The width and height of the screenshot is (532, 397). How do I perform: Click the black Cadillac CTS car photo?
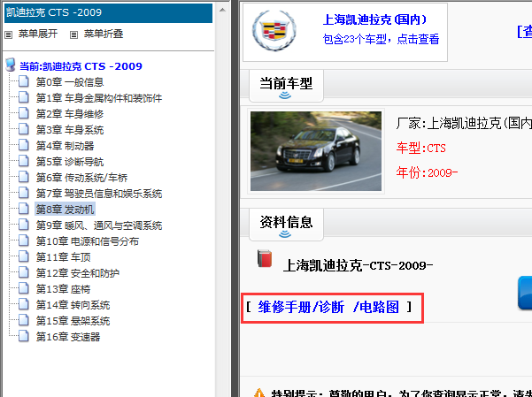(x=316, y=151)
